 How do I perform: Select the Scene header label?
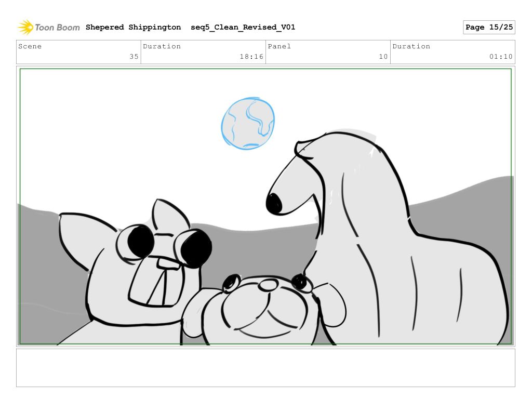[30, 46]
